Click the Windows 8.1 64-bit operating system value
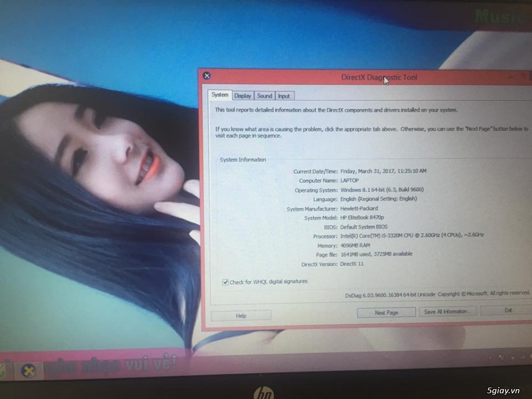The image size is (532, 399). pyautogui.click(x=382, y=190)
